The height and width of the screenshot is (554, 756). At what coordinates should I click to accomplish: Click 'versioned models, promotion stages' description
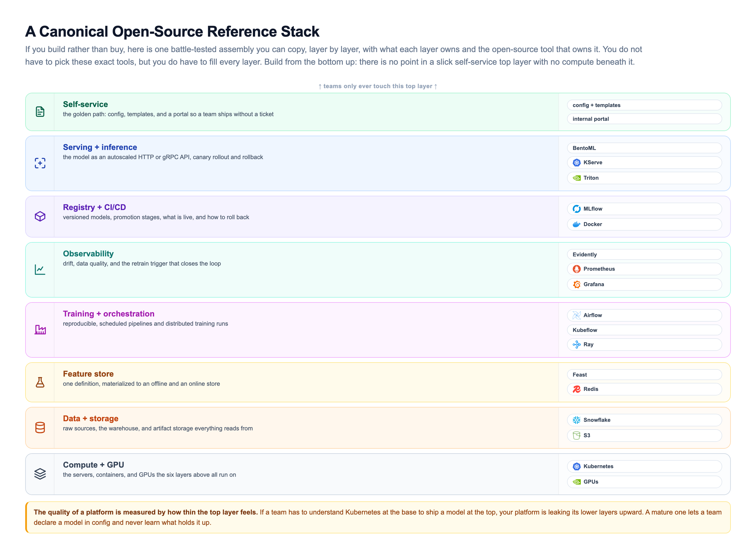(x=156, y=217)
